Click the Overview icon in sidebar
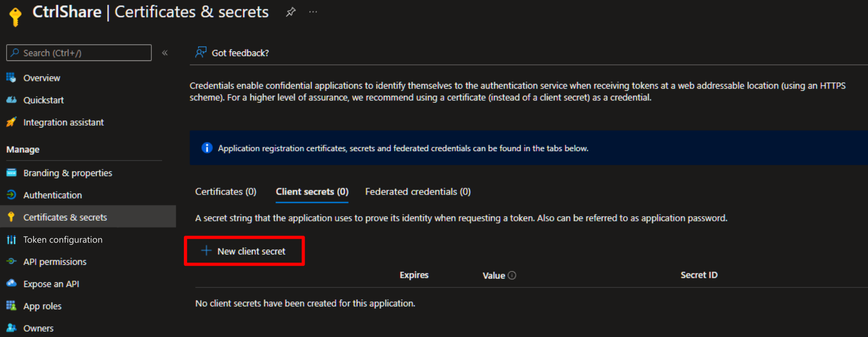Image resolution: width=868 pixels, height=337 pixels. pyautogui.click(x=11, y=77)
